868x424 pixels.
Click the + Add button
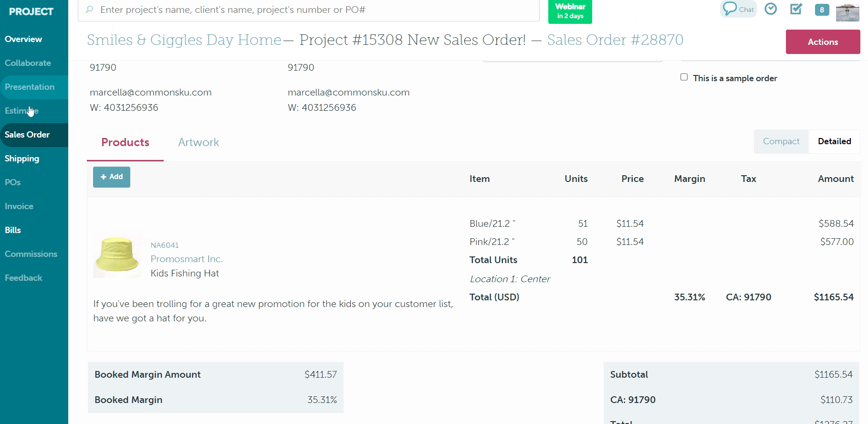(x=112, y=177)
